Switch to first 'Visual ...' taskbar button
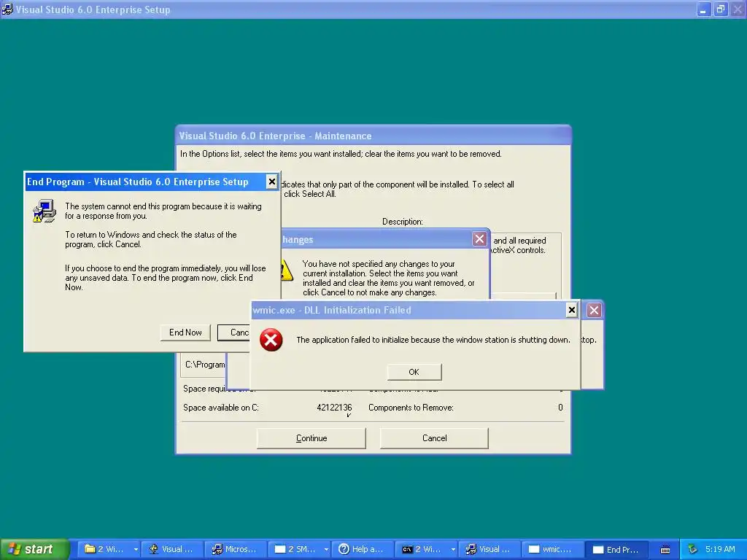The image size is (747, 560). pos(172,549)
